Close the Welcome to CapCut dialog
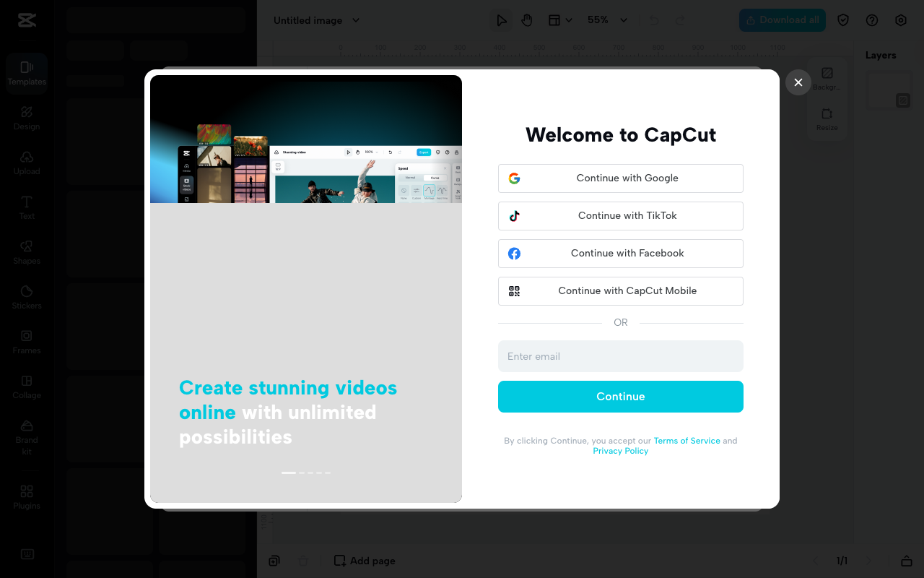The image size is (924, 578). (x=798, y=82)
